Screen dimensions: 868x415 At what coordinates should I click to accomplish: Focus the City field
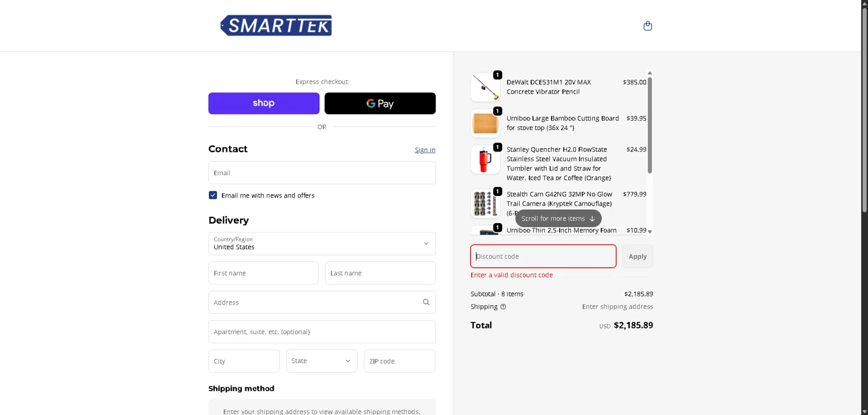[244, 361]
